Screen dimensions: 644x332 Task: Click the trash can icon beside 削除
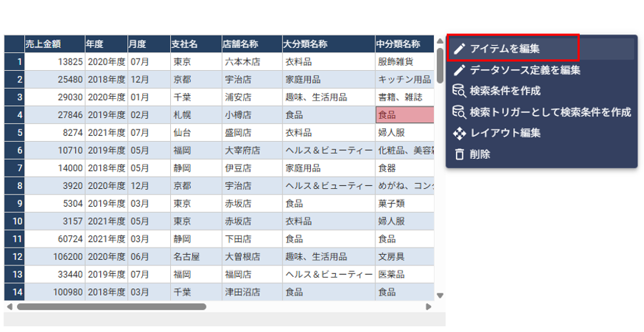point(460,155)
